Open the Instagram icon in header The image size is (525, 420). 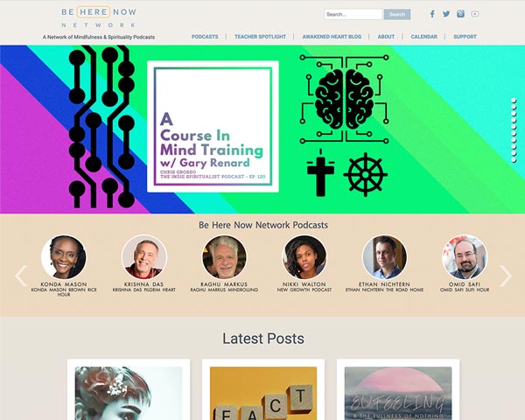coord(460,14)
